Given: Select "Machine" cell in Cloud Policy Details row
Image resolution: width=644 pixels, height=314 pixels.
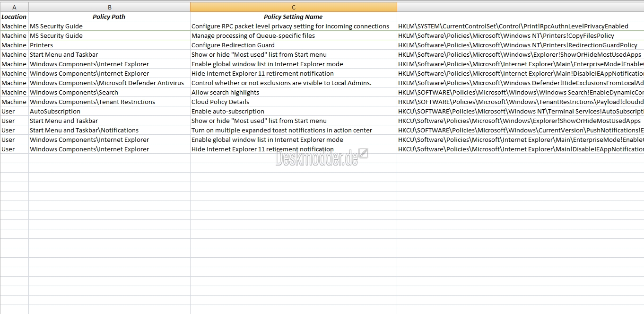Looking at the screenshot, I should coord(14,102).
